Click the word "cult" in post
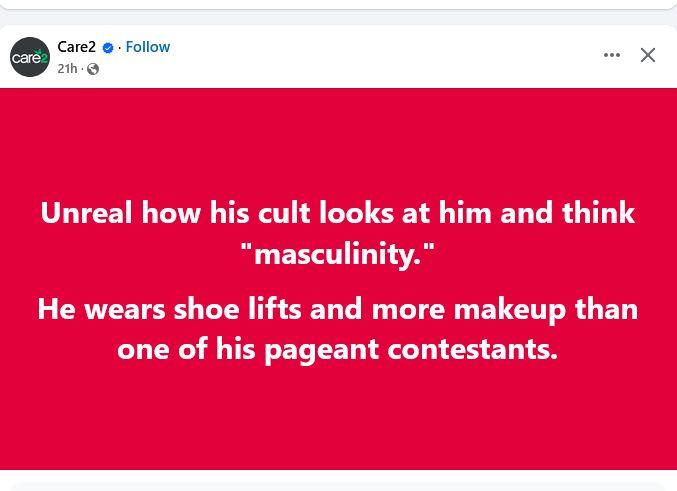The height and width of the screenshot is (491, 677). pos(284,213)
